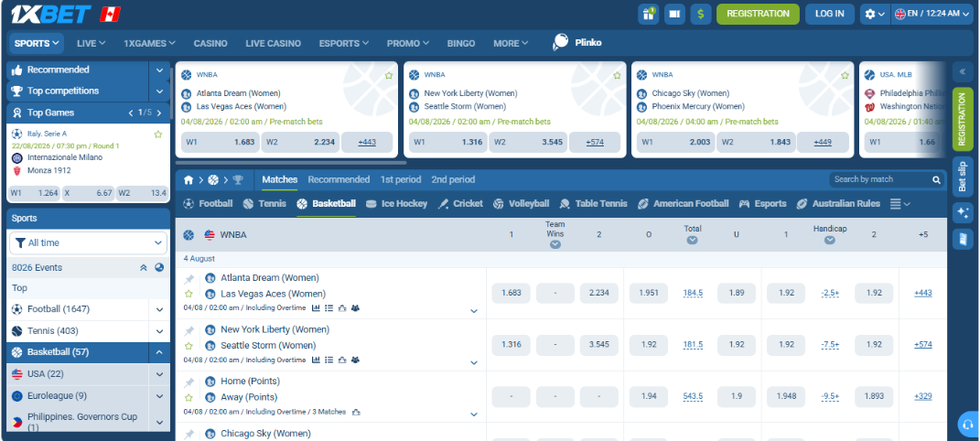Image resolution: width=980 pixels, height=441 pixels.
Task: Star the Italy Serie A top game
Action: (158, 134)
